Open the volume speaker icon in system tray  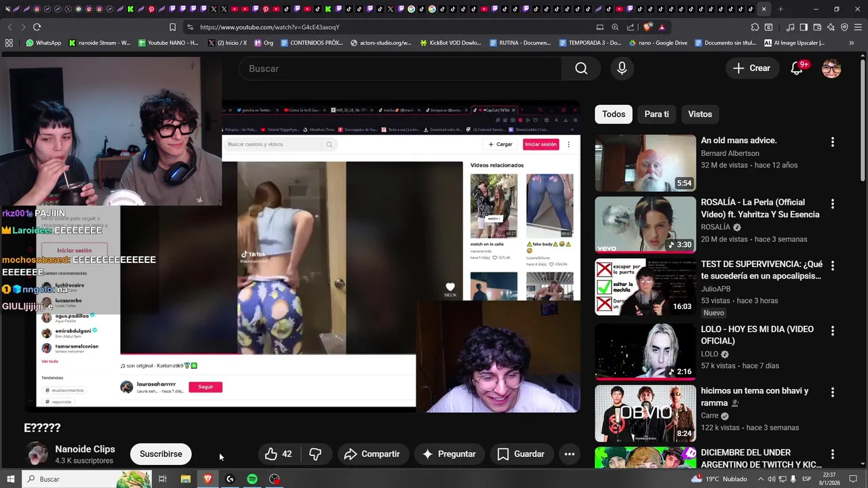(x=770, y=479)
